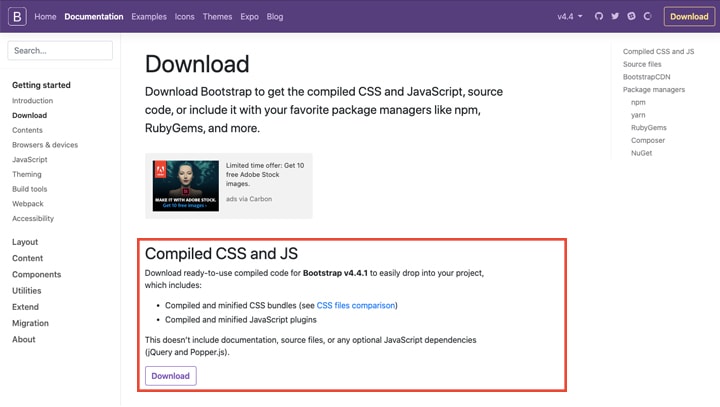Jump to RubyGems in contents

pos(649,128)
